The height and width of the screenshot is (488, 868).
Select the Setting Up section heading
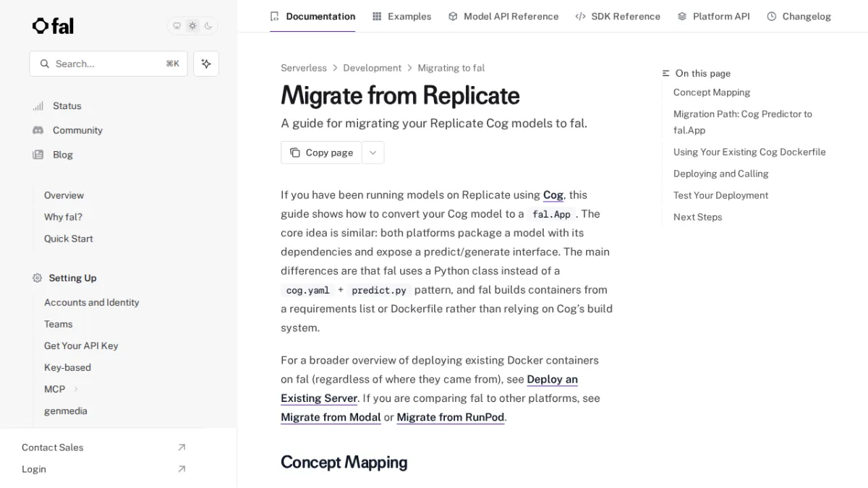click(x=72, y=278)
